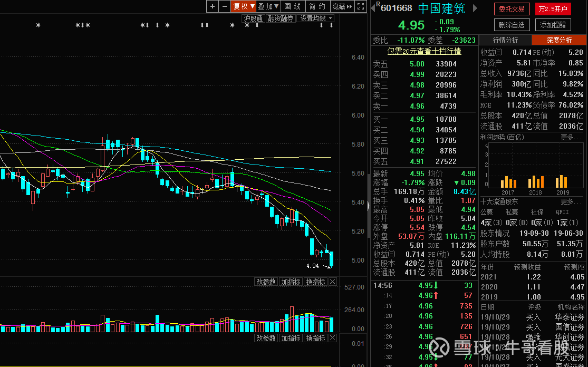Screen dimensions: 588x367
Task: Select the 深度分析 tab
Action: (559, 40)
